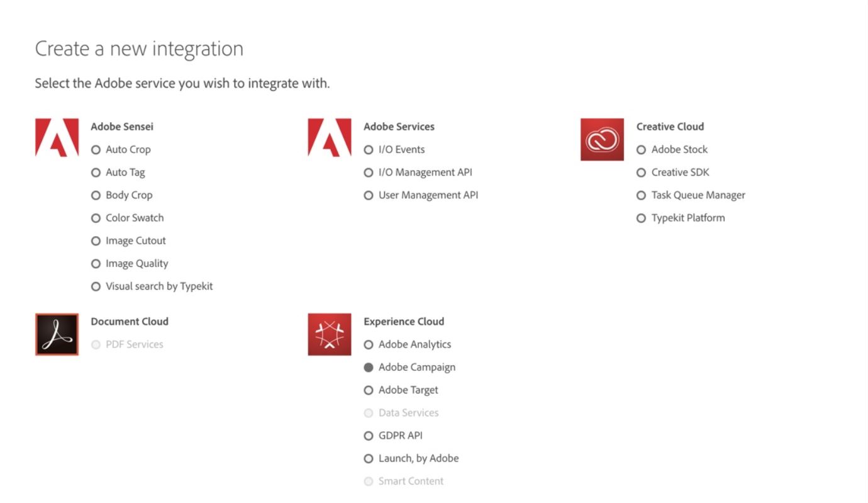The image size is (868, 503).
Task: Select Launch, by Adobe service
Action: [x=369, y=458]
